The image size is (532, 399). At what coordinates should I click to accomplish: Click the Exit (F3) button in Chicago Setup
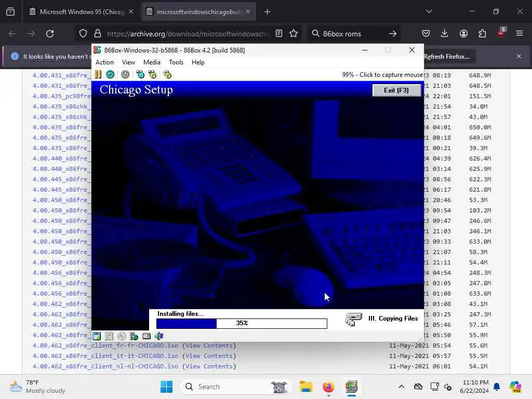396,90
